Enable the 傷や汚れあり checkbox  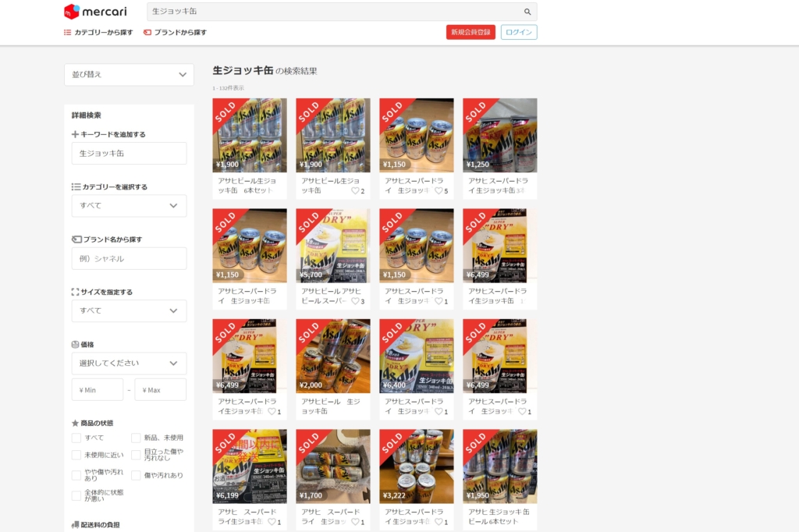coord(136,475)
